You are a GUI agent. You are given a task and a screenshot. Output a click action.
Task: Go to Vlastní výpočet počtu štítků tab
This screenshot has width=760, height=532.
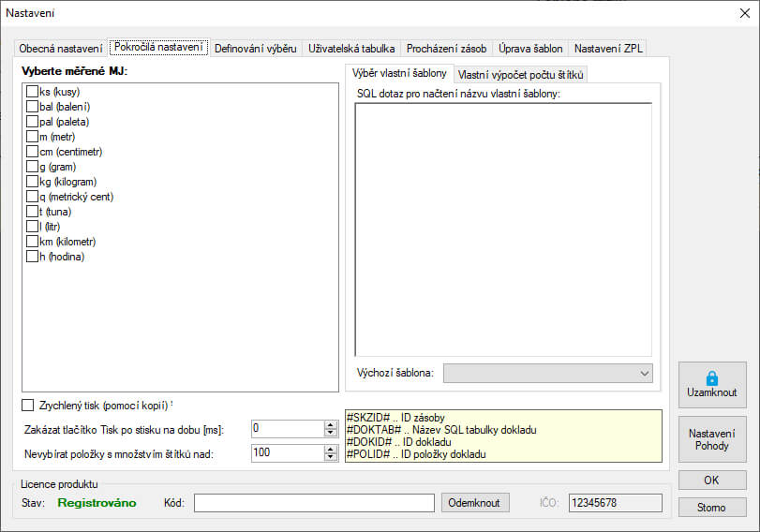pos(520,74)
